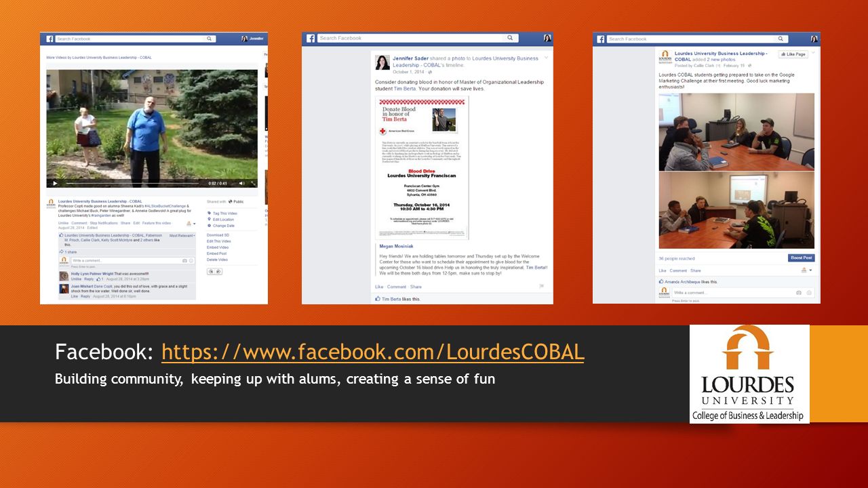Screen dimensions: 868x488
Task: Click Jennifer Sader's avatar in the middle post
Action: 382,63
